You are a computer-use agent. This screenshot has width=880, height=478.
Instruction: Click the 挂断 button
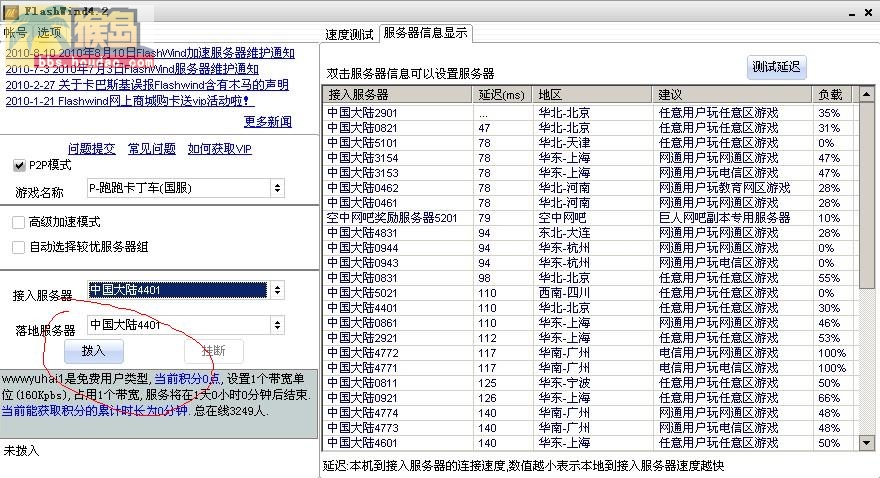[x=214, y=351]
